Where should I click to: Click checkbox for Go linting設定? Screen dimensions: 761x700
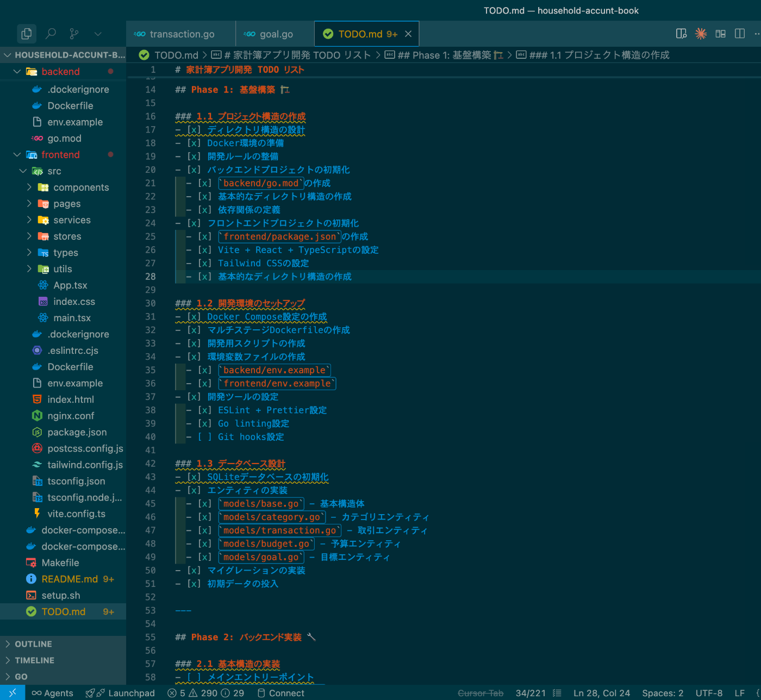coord(204,423)
